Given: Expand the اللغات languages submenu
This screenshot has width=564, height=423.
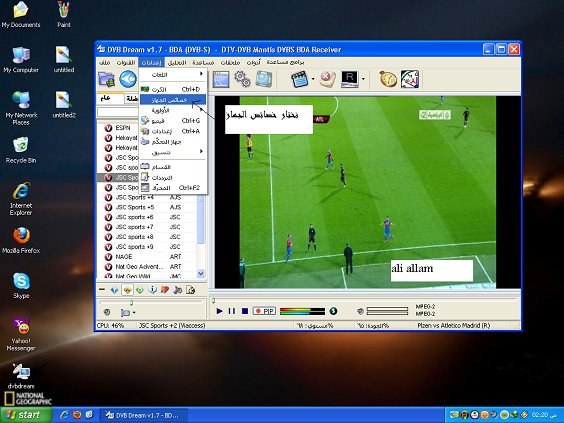Looking at the screenshot, I should tap(173, 74).
